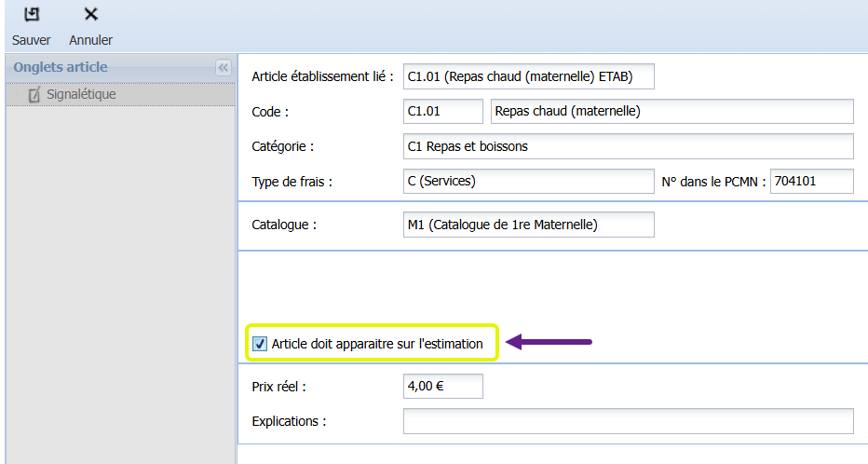Select the Signalétique edit icon

34,95
